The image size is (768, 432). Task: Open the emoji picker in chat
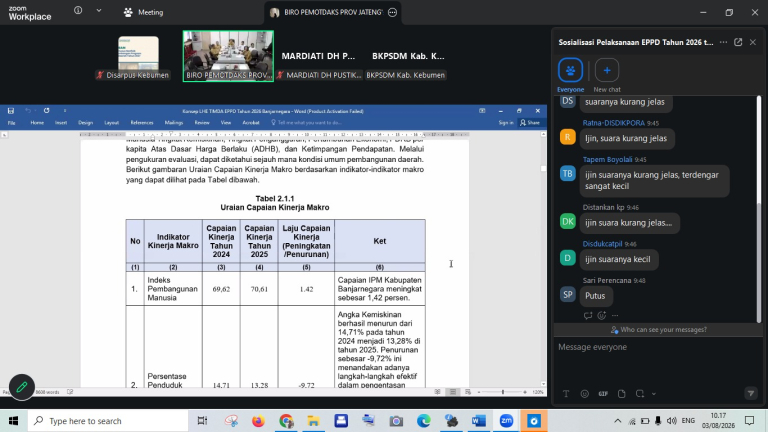tap(584, 394)
